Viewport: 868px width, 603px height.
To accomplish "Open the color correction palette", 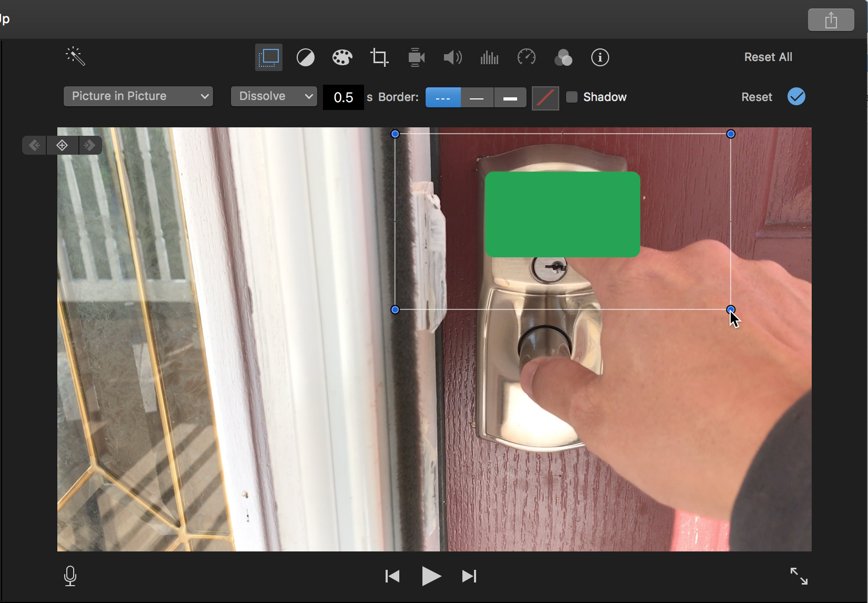I will (x=342, y=57).
